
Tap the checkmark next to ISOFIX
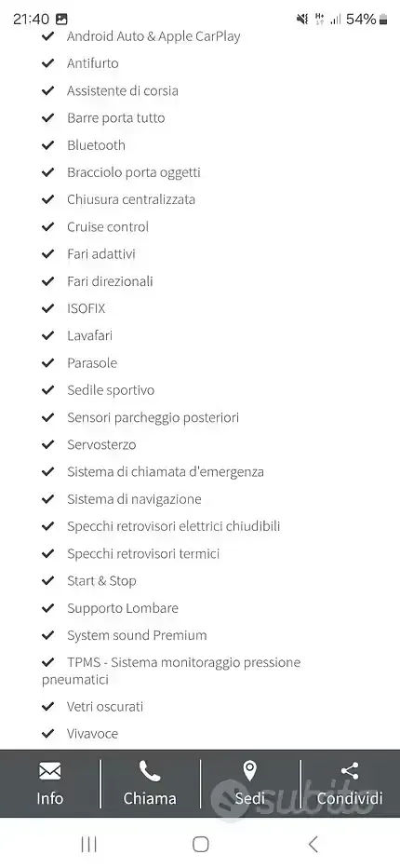[x=48, y=308]
